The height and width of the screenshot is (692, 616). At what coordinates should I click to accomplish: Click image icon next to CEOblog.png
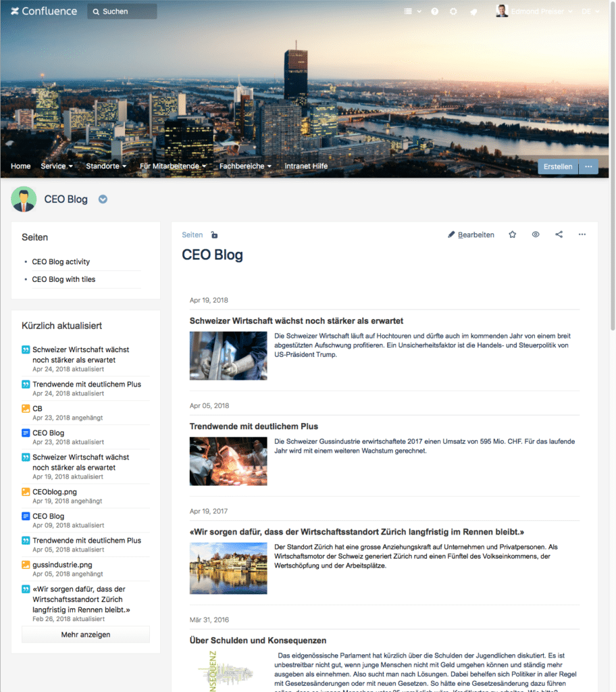26,492
